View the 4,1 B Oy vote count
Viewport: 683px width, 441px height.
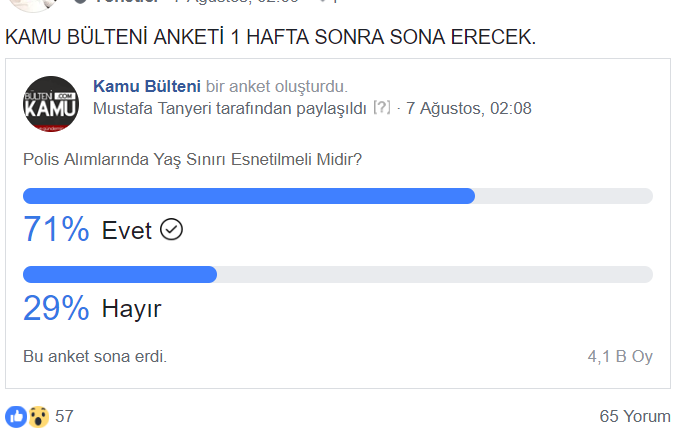click(620, 356)
